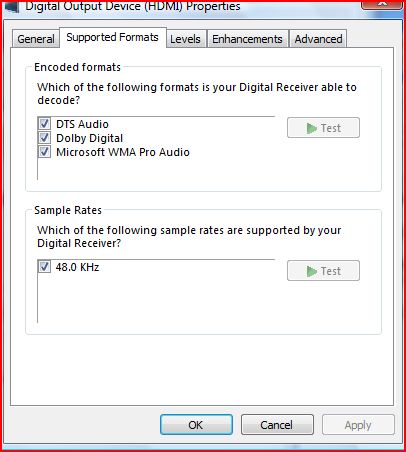The width and height of the screenshot is (406, 452).
Task: Click the Cancel button
Action: tap(277, 425)
